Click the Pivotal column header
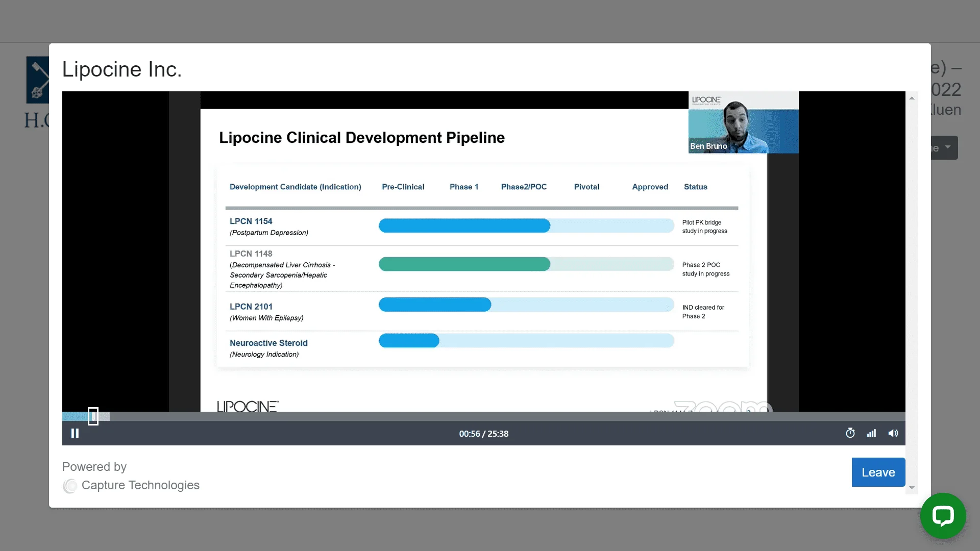This screenshot has width=980, height=551. (586, 187)
